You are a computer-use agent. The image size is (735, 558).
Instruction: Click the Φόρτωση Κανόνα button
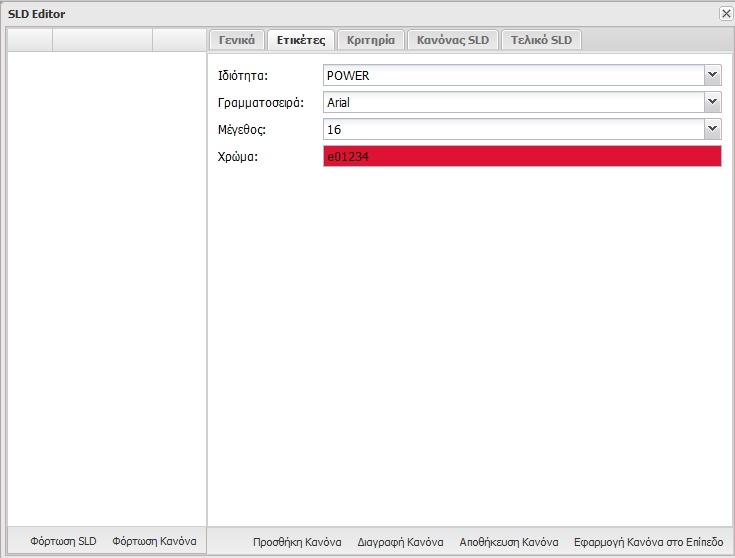[x=154, y=541]
